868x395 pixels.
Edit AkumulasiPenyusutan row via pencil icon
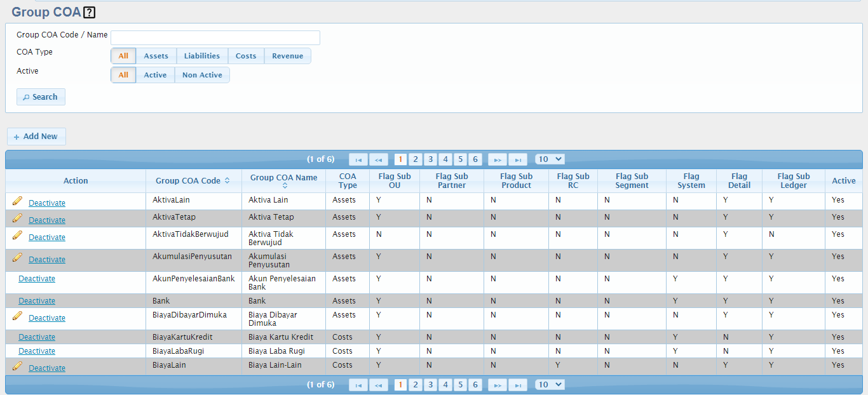[x=17, y=257]
